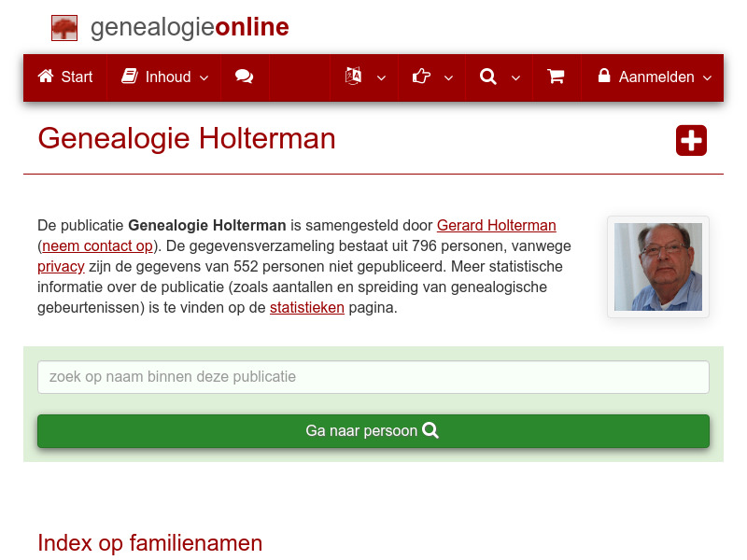Click the red plus icon near Genealogie Holterman
Screen dimensions: 747x560
(x=691, y=141)
